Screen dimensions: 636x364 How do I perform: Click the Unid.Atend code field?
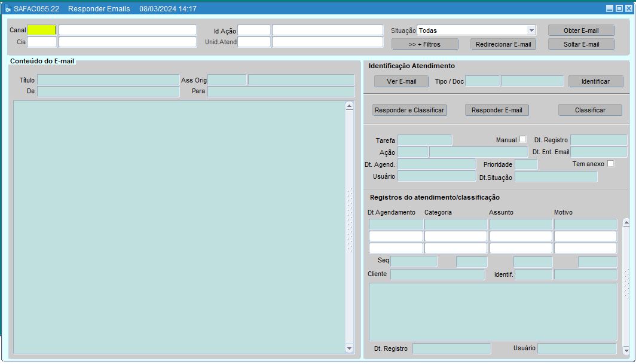(254, 42)
